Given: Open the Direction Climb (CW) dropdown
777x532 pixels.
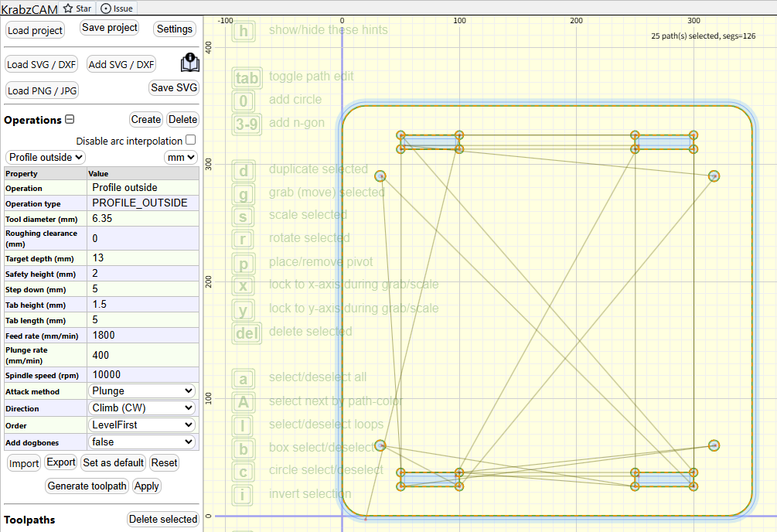Looking at the screenshot, I should 142,408.
